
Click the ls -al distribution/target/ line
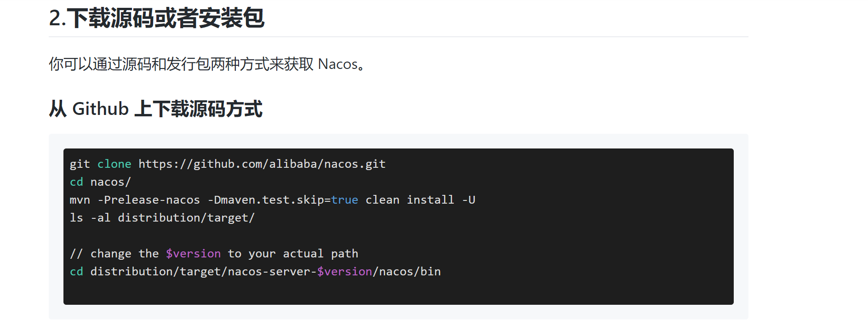click(162, 218)
